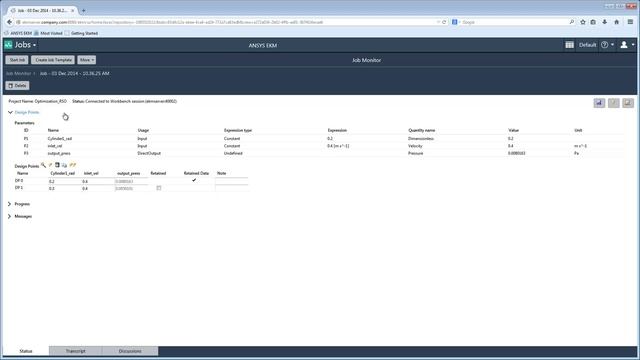Switch to the Discussions tab
The image size is (640, 360).
[130, 351]
